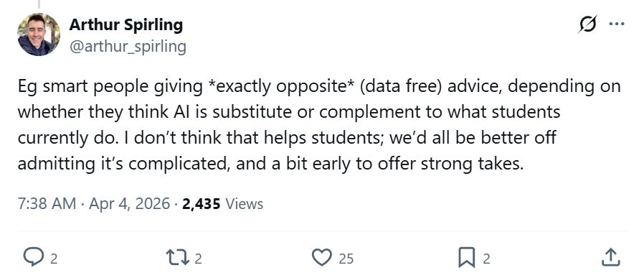The width and height of the screenshot is (644, 278).
Task: Click the Views label
Action: [x=245, y=203]
